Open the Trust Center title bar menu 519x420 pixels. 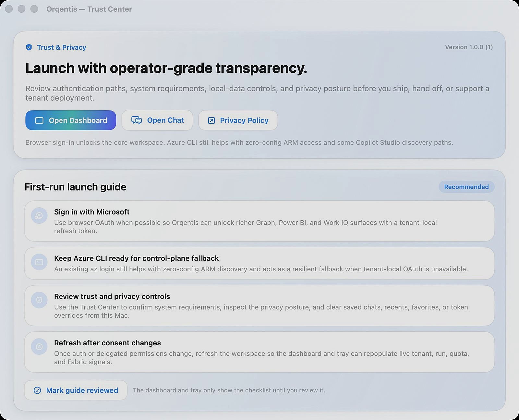coord(89,9)
